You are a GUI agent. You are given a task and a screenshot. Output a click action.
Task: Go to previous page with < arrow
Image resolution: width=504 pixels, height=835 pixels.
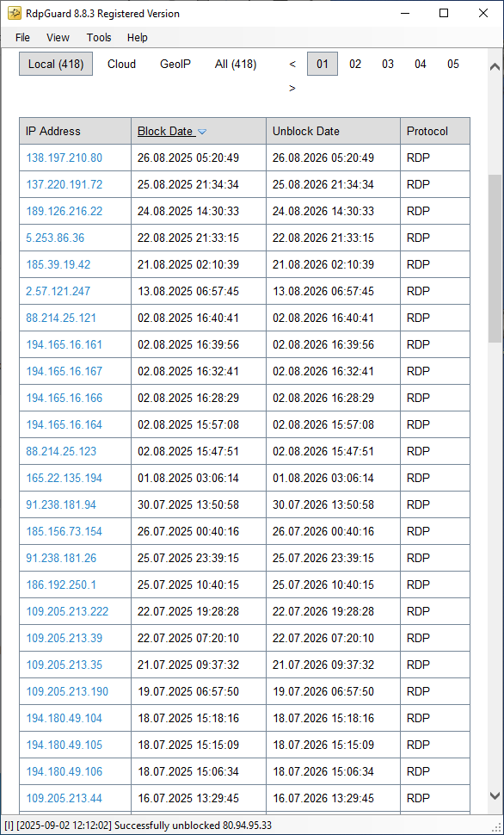coord(292,65)
